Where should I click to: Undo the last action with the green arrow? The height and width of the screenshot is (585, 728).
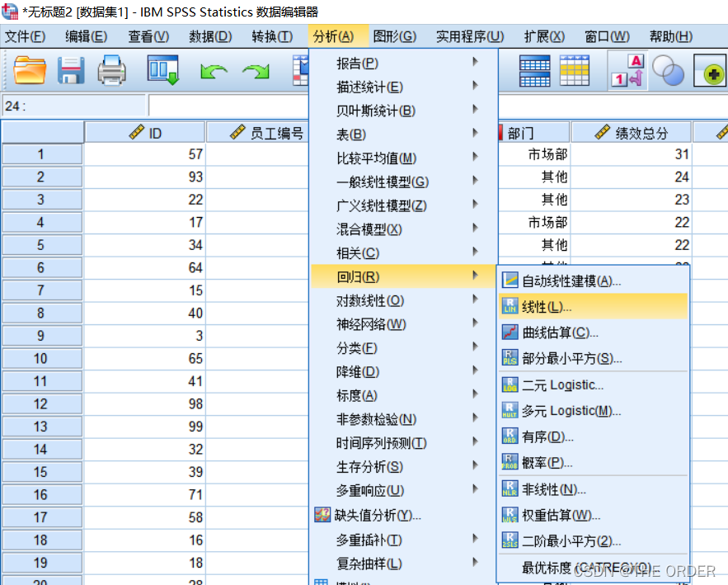tap(214, 72)
